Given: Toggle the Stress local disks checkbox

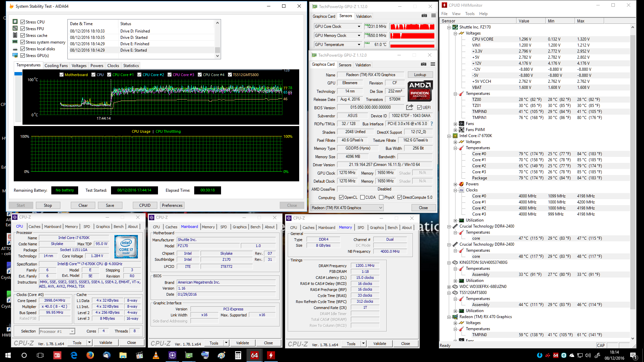Looking at the screenshot, I should [23, 49].
